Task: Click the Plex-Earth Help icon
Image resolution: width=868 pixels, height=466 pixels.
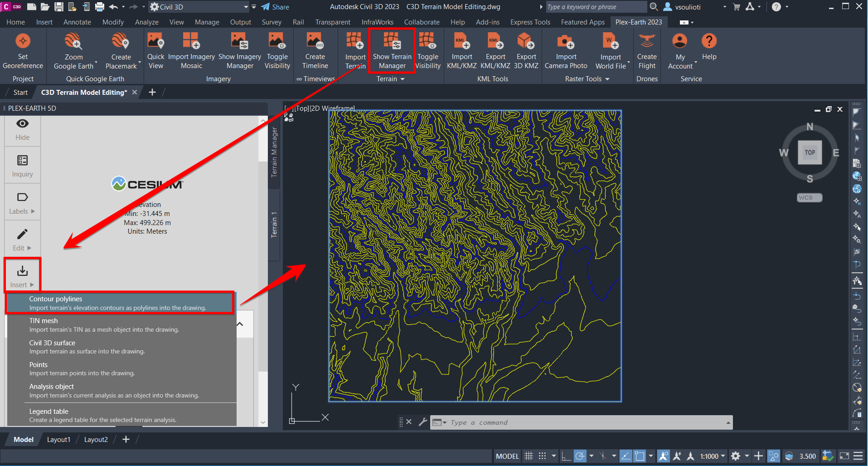Action: pos(709,41)
